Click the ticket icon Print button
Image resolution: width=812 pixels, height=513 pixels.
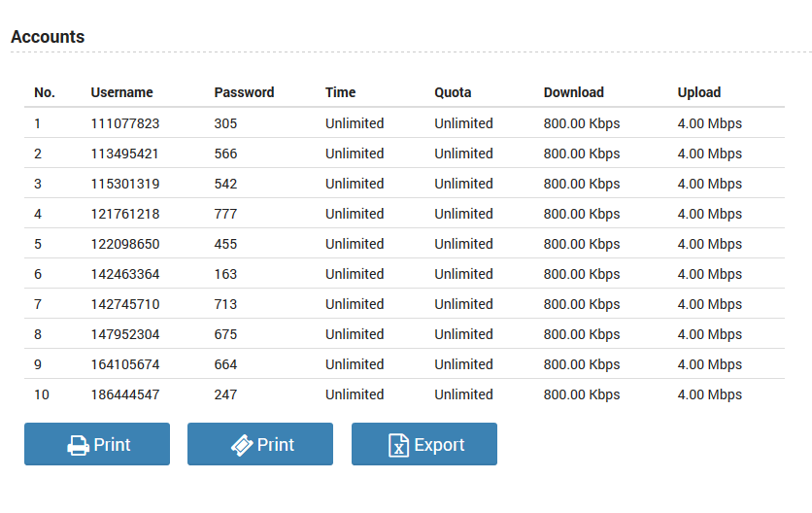(260, 444)
